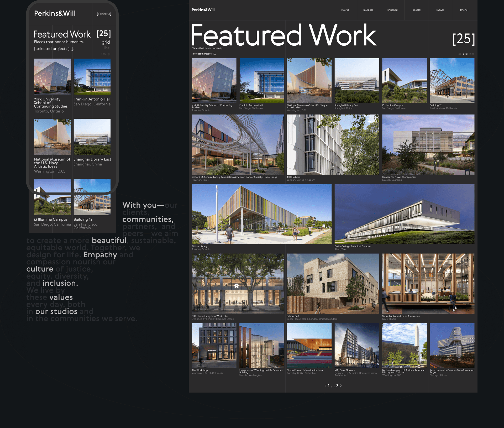The image size is (504, 428).
Task: Switch desktop view to list layout
Action: tap(459, 54)
